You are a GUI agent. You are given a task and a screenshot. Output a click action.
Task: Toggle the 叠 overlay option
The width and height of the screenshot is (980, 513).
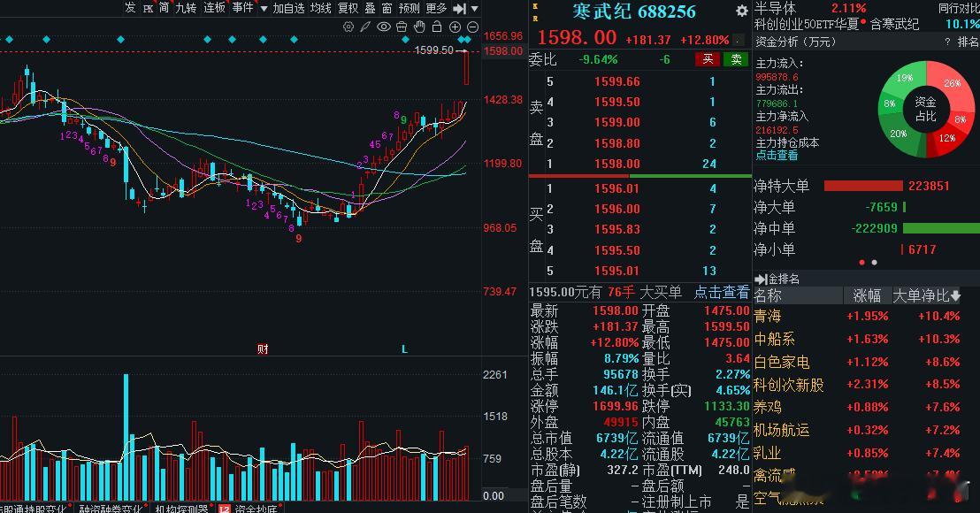(x=369, y=8)
